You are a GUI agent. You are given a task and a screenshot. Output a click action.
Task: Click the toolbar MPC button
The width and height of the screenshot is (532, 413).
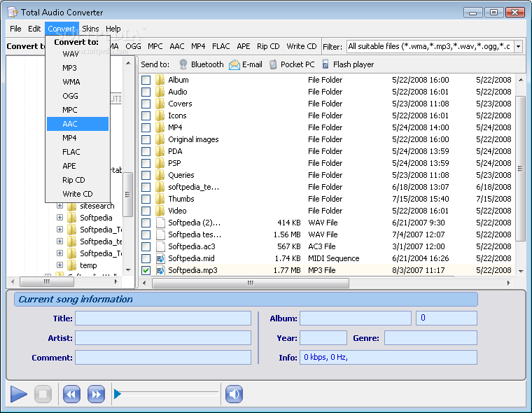[155, 46]
